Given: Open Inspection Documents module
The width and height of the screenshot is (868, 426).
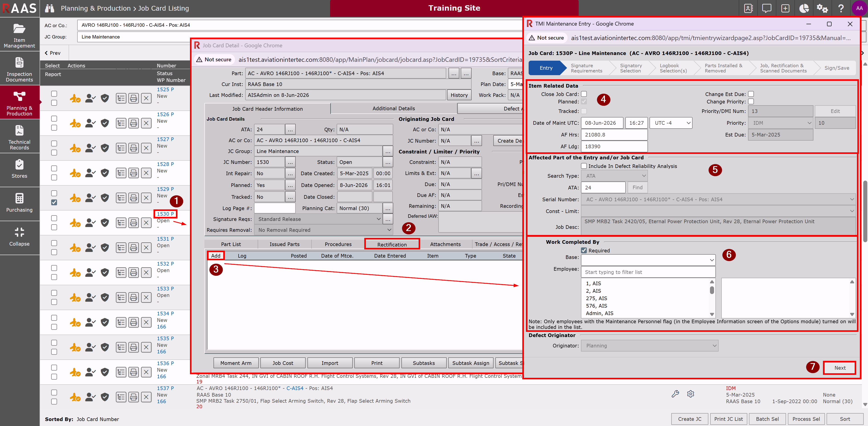Looking at the screenshot, I should coord(19,69).
